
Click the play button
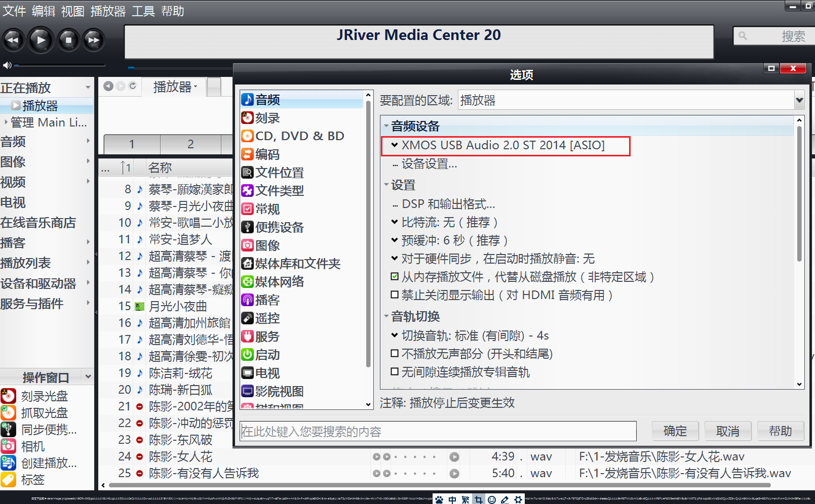41,39
